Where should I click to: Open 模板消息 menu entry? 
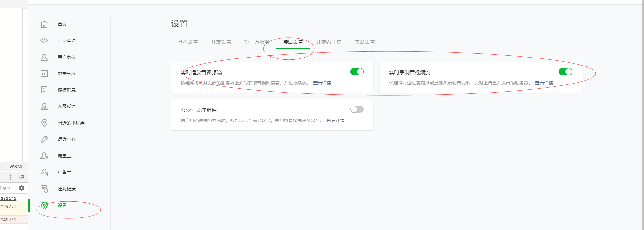[x=67, y=90]
